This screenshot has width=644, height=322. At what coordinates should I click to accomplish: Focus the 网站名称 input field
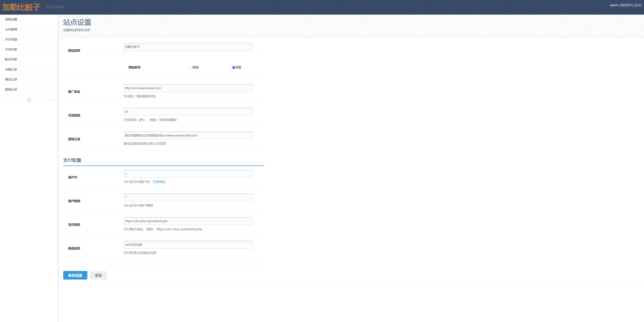(x=187, y=47)
